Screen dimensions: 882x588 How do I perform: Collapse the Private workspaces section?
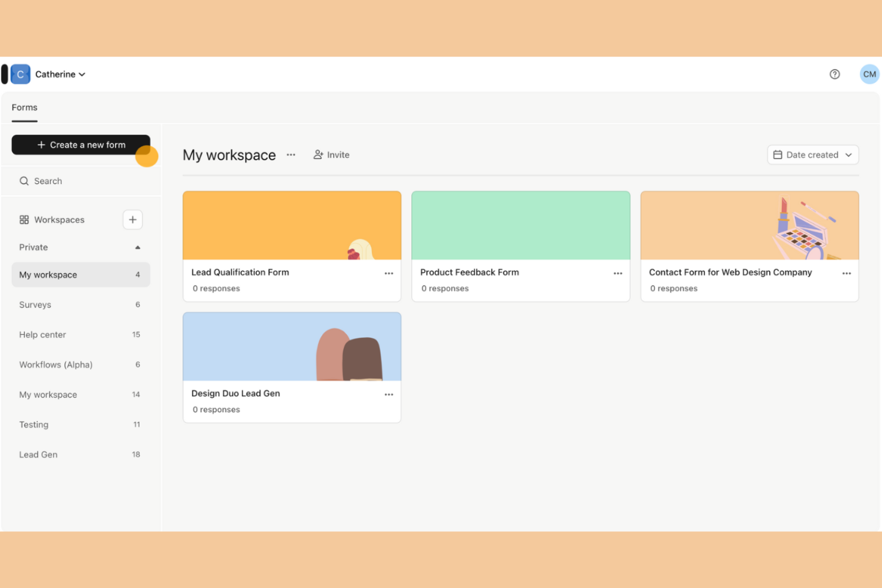pyautogui.click(x=138, y=247)
